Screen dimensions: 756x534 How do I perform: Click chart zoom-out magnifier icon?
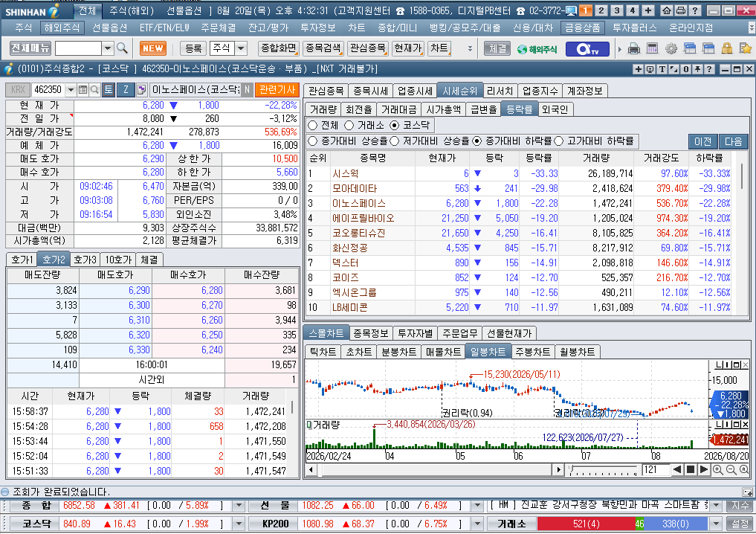[x=731, y=469]
